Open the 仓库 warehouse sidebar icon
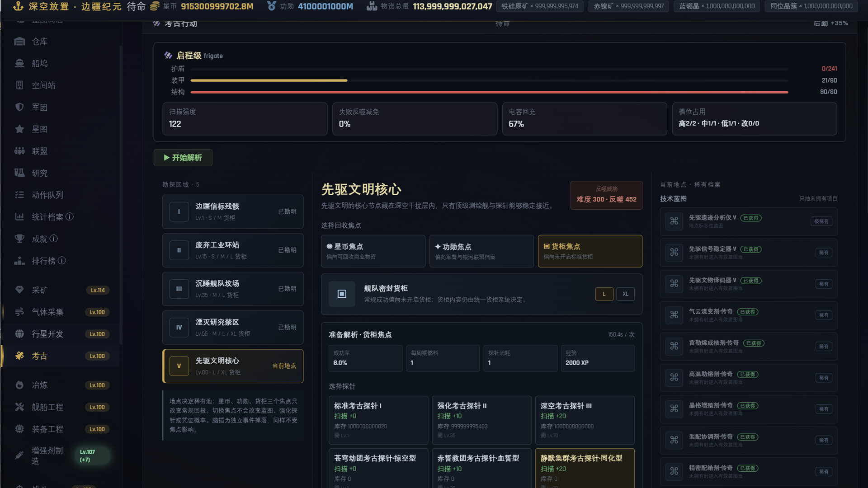This screenshot has height=488, width=868. click(19, 42)
